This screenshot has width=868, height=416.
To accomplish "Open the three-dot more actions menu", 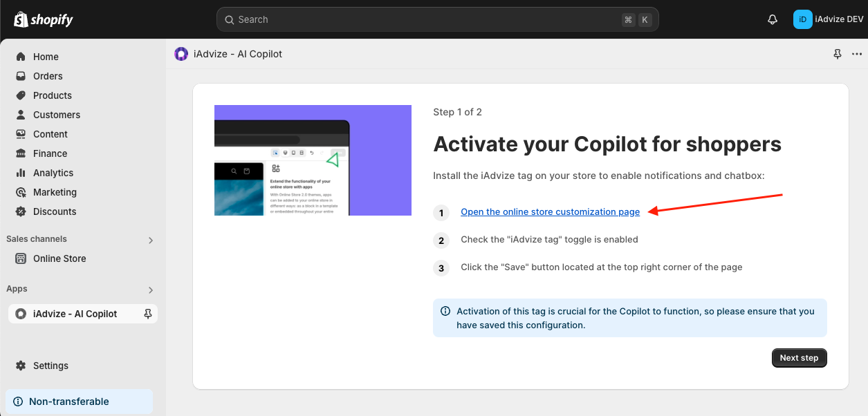I will click(x=858, y=54).
